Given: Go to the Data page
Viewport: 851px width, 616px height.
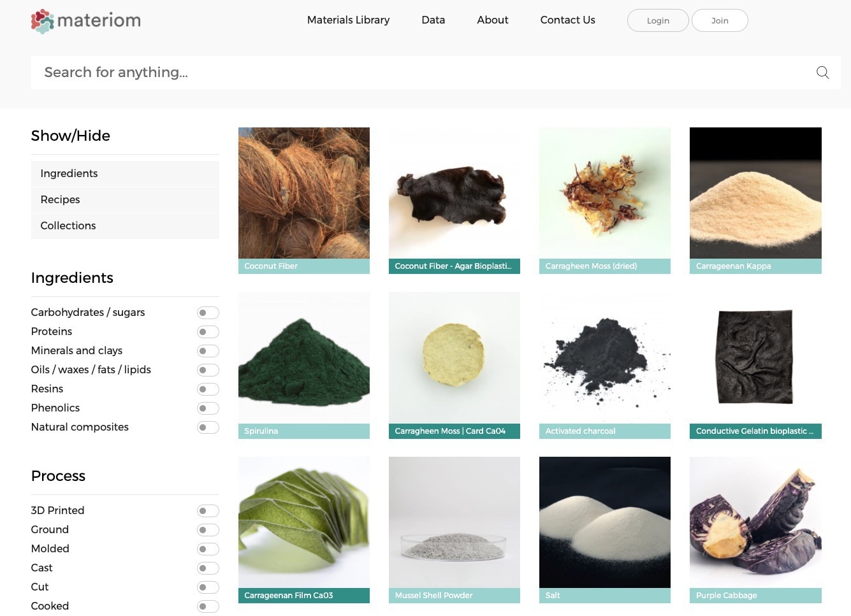Looking at the screenshot, I should tap(433, 20).
